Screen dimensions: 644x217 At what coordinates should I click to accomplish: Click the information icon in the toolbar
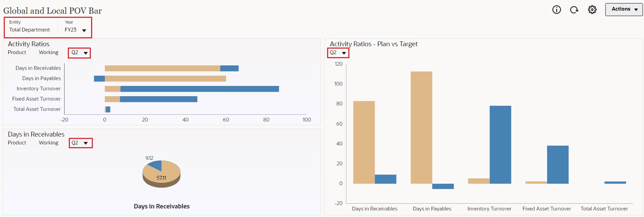(557, 10)
